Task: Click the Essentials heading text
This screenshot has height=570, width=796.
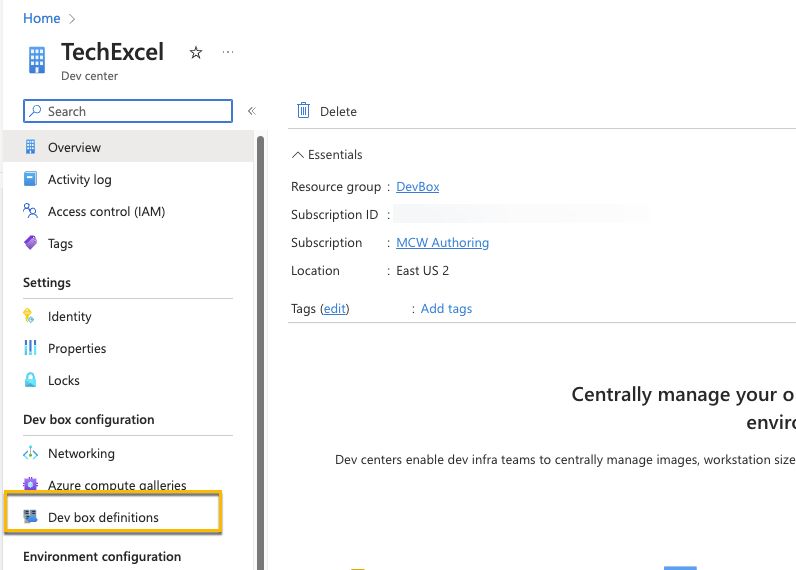Action: coord(335,155)
